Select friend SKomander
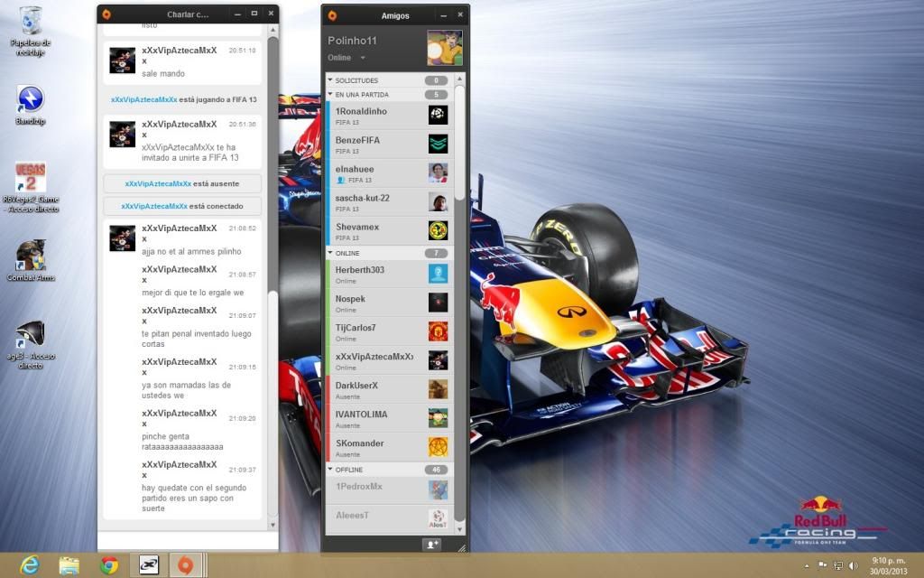Image resolution: width=924 pixels, height=578 pixels. click(390, 448)
